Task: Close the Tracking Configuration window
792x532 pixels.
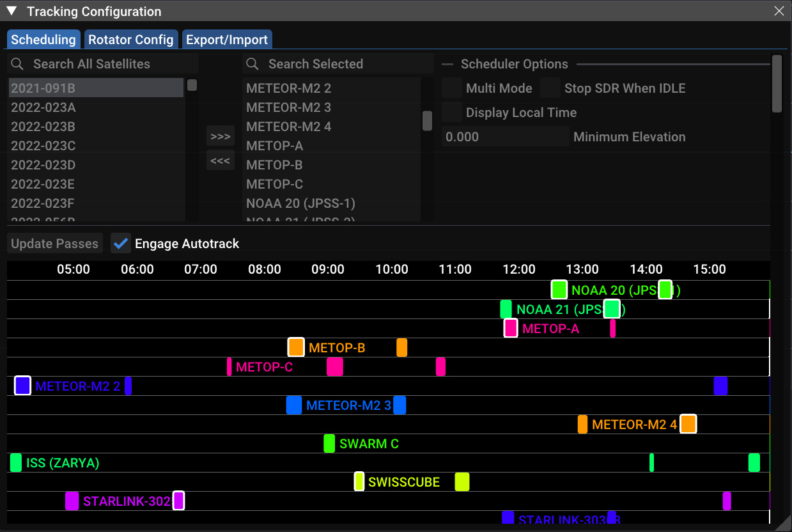Action: pyautogui.click(x=779, y=11)
